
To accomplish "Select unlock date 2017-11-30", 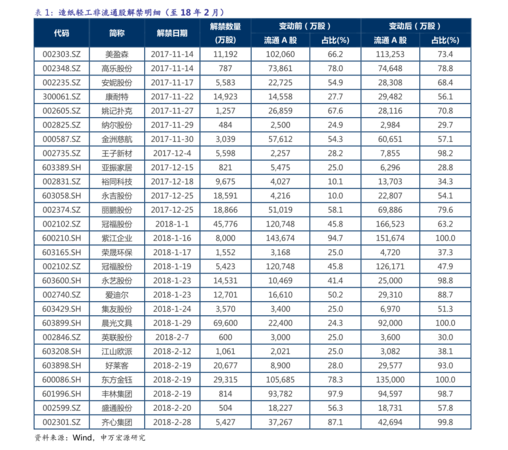I will coord(172,139).
